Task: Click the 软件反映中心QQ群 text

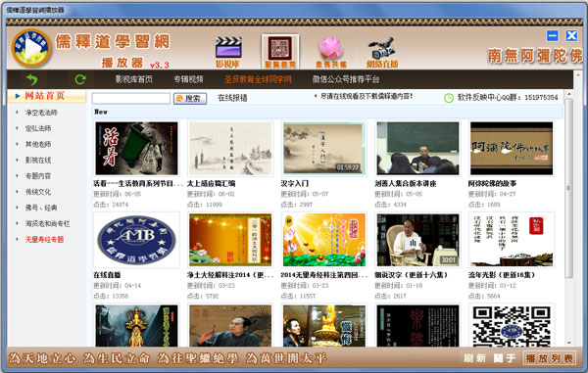Action: pos(508,98)
